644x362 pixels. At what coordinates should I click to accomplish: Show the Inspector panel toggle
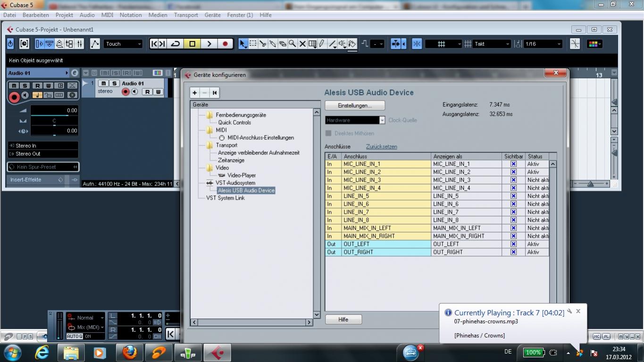point(40,44)
